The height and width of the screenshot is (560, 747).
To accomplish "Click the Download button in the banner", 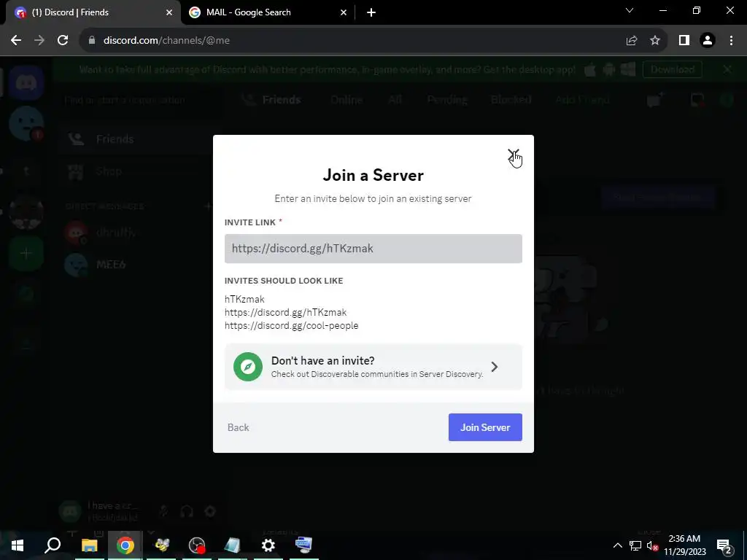I will tap(672, 69).
